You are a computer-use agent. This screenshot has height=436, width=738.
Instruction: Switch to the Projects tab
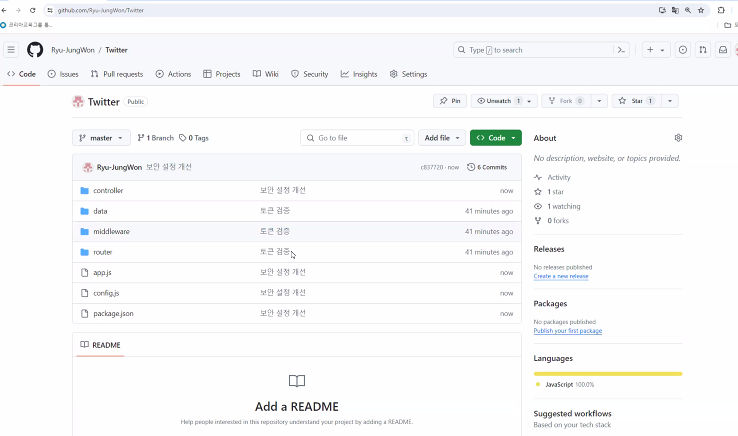pos(222,74)
